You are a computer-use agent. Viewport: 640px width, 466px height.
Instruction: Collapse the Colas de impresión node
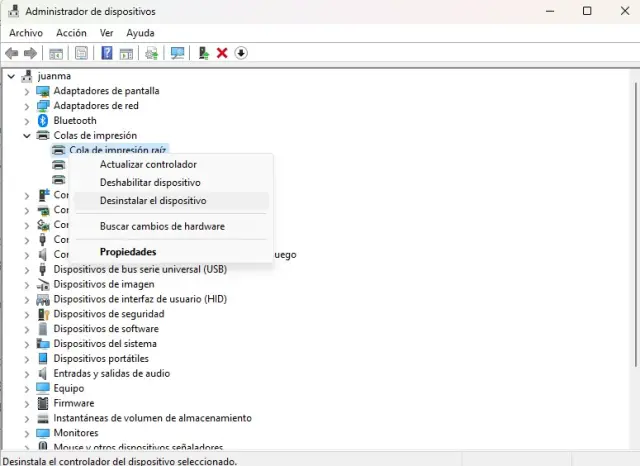(27, 136)
